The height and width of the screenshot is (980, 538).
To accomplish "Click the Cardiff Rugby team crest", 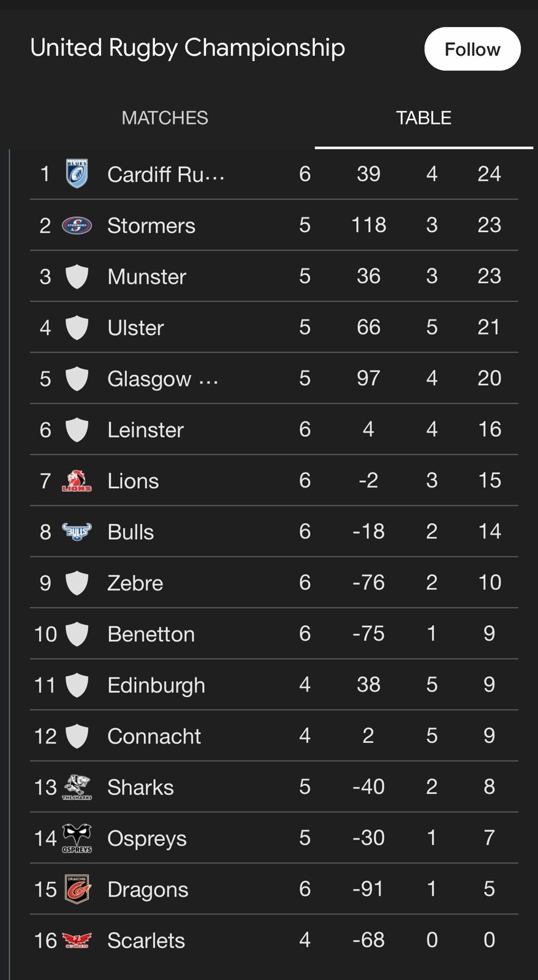I will (77, 174).
